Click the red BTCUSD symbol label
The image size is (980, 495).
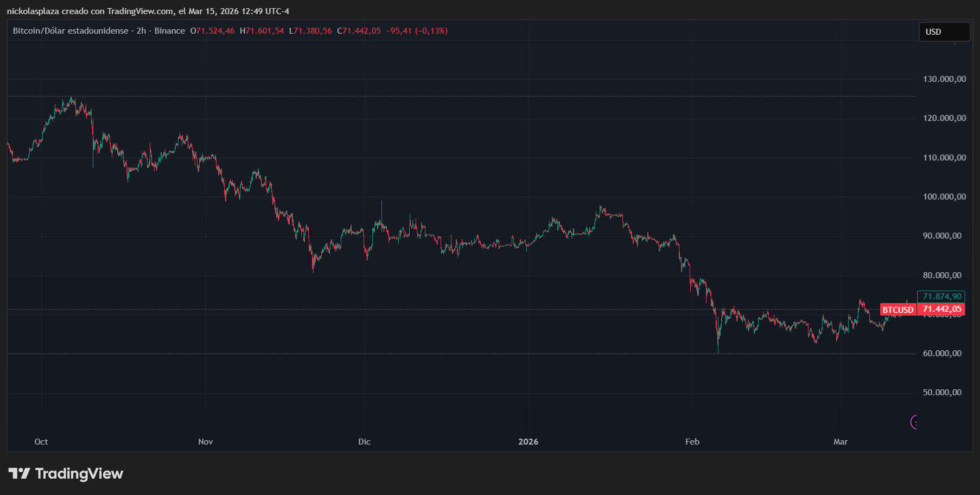coord(898,310)
